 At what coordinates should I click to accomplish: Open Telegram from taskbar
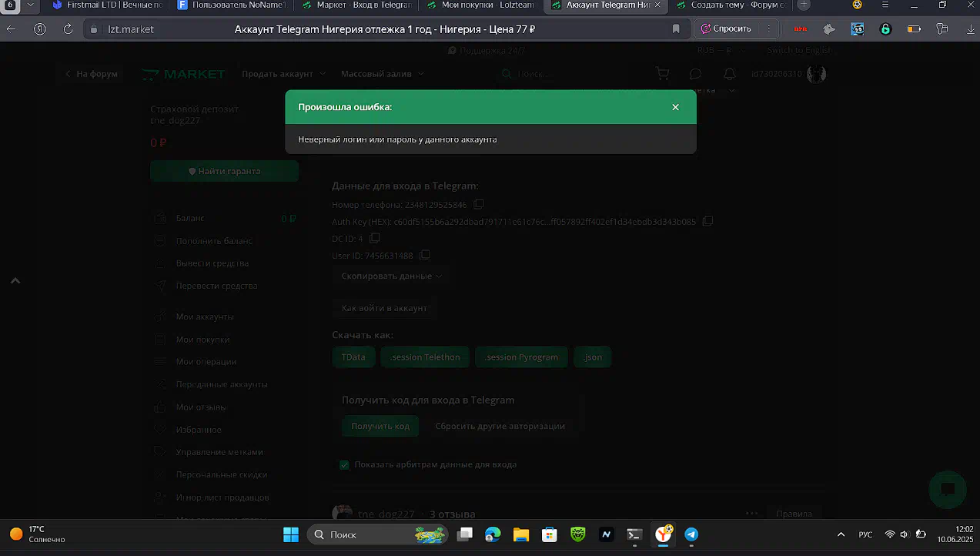pos(691,534)
